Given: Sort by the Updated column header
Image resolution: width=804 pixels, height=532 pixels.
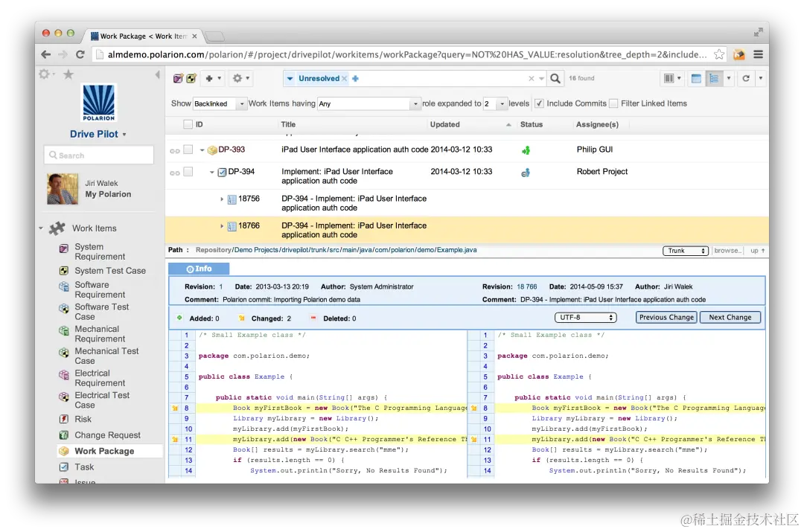Looking at the screenshot, I should (444, 124).
